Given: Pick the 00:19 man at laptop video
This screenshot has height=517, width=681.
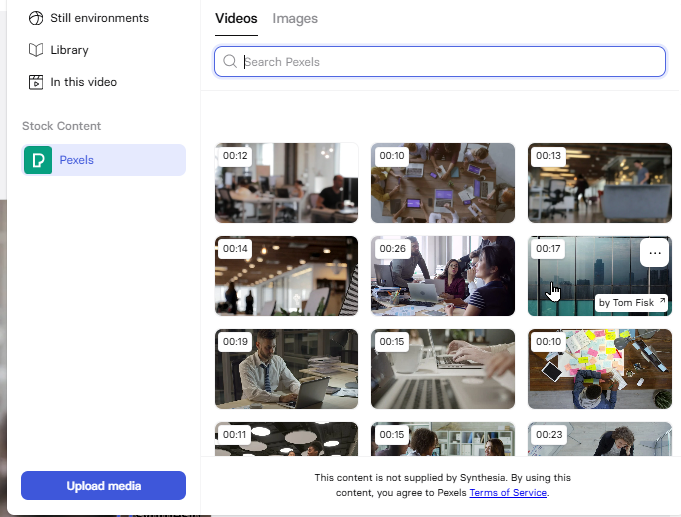Looking at the screenshot, I should (x=286, y=370).
